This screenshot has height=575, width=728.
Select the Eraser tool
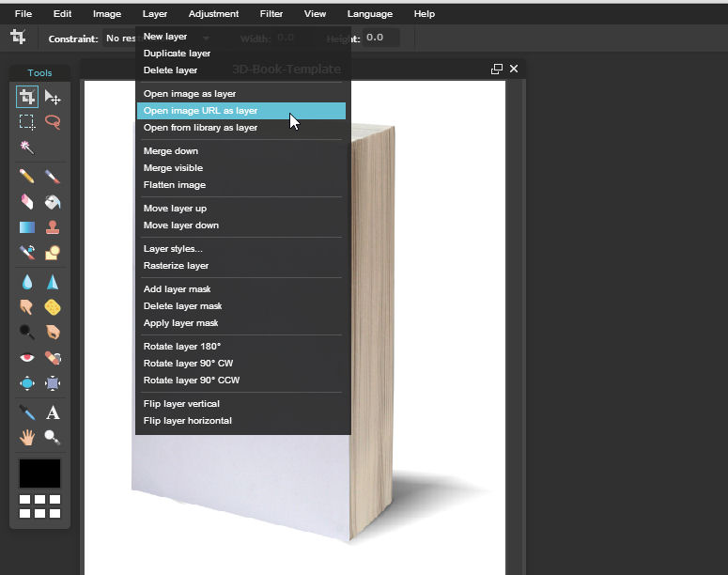click(x=27, y=202)
